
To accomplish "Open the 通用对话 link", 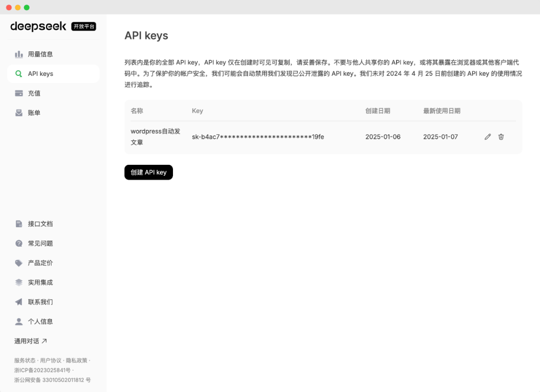I will [x=30, y=341].
